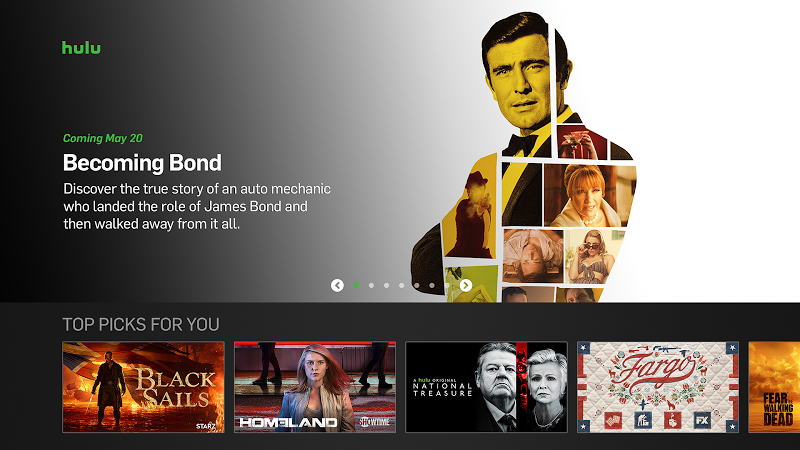The width and height of the screenshot is (800, 450).
Task: Select the fifth carousel indicator dot
Action: tap(417, 285)
